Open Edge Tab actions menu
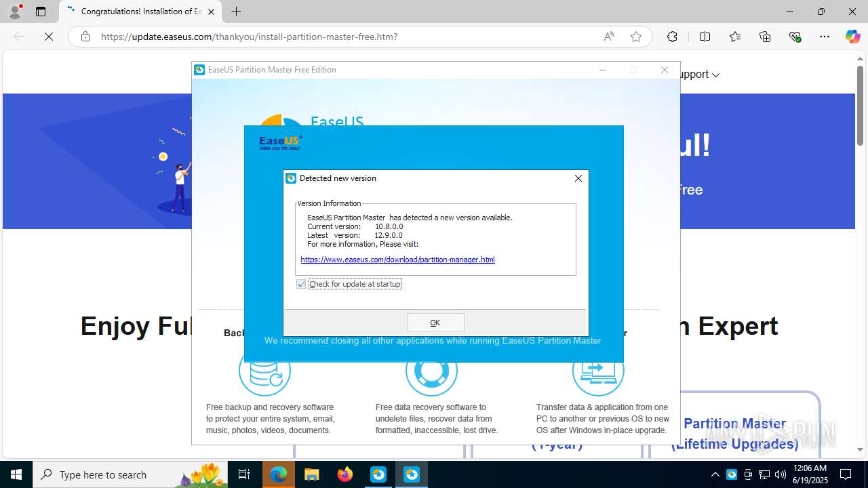This screenshot has width=868, height=488. pyautogui.click(x=41, y=12)
